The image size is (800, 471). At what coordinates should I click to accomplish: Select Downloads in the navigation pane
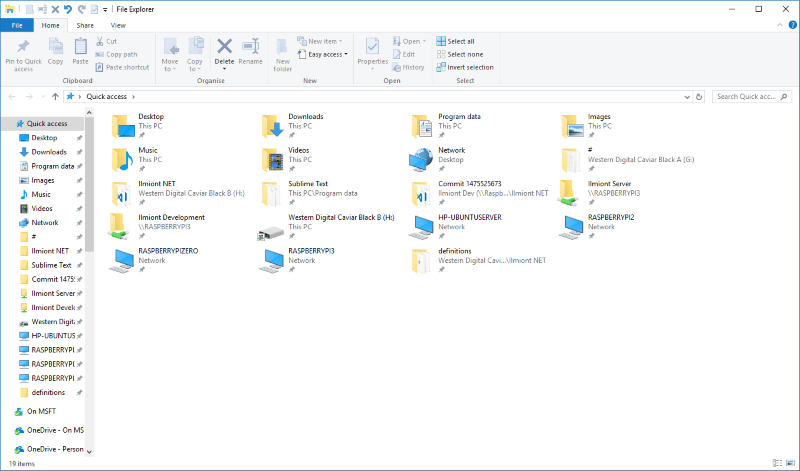pos(48,152)
